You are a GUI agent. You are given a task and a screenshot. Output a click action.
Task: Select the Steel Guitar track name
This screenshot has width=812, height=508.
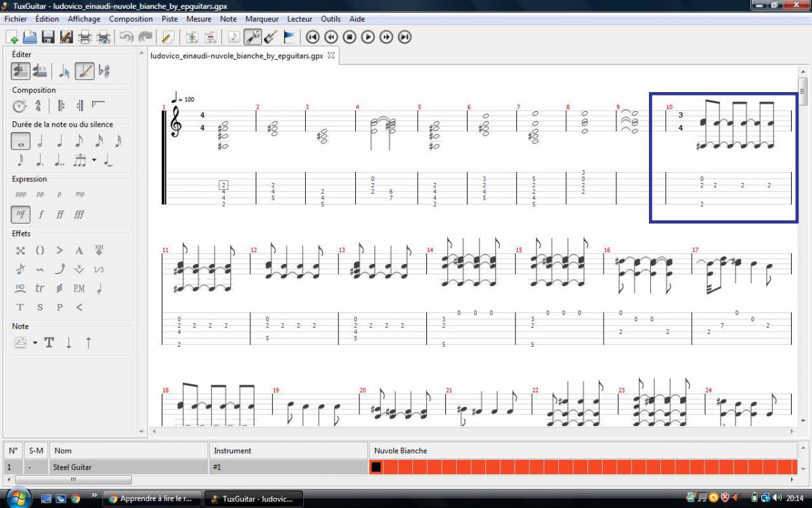tap(72, 467)
